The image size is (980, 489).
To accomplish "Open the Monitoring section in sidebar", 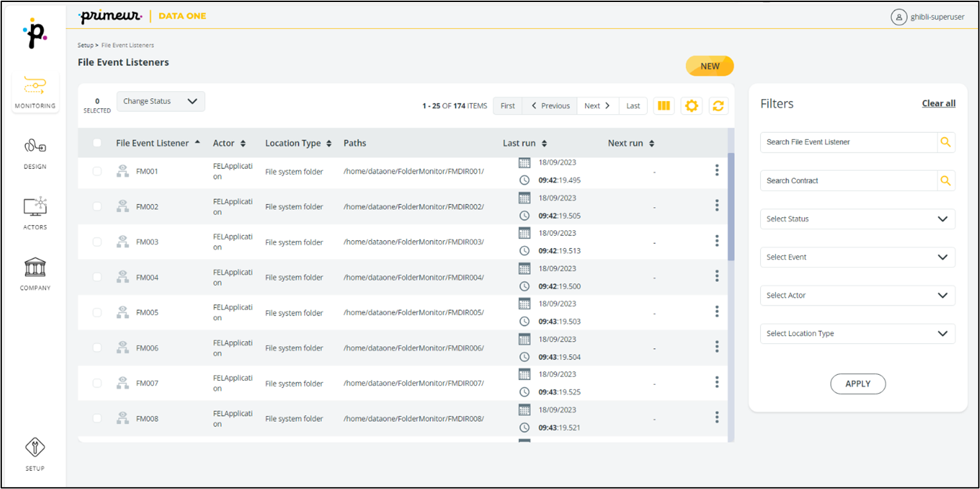I will click(x=35, y=92).
